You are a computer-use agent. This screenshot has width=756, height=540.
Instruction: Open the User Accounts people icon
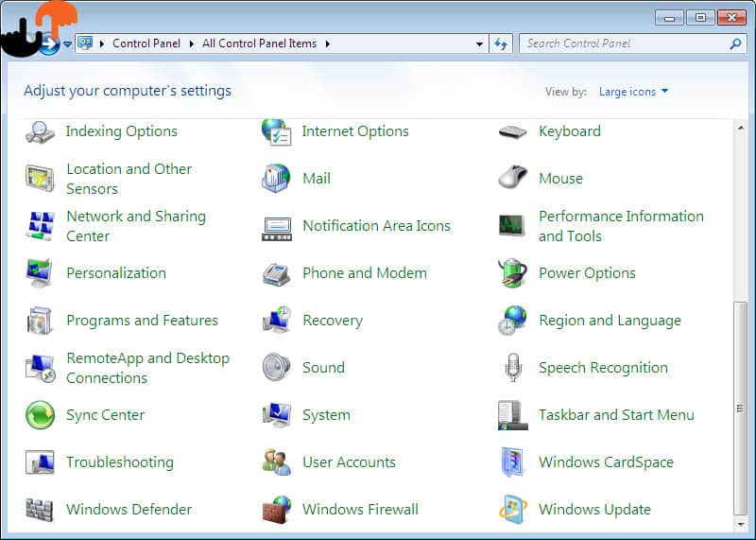coord(277,462)
